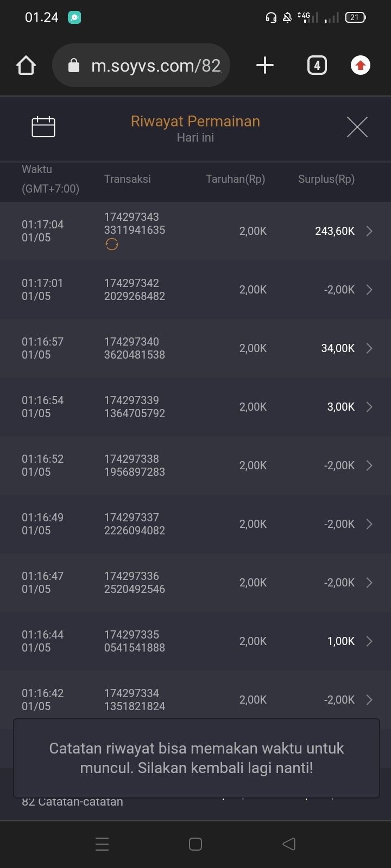Screen dimensions: 391x868
Task: Expand the 01:16:54 row with 3,00K surplus
Action: (369, 407)
